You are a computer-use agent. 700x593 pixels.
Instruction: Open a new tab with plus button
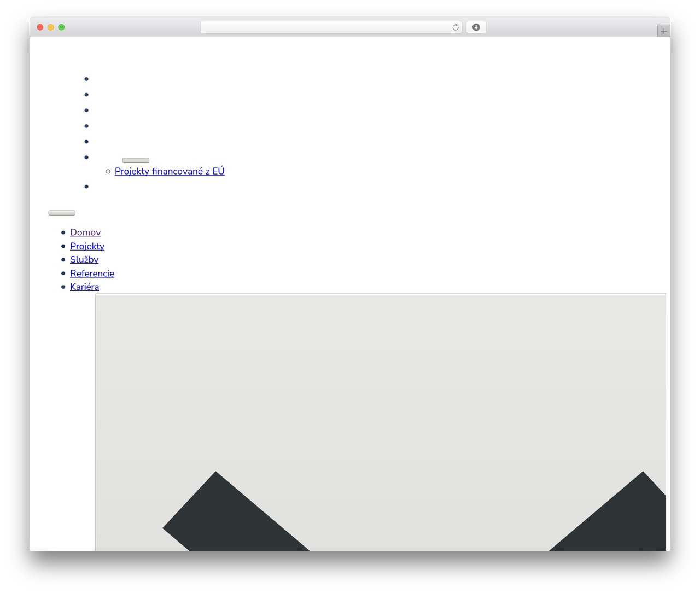663,31
